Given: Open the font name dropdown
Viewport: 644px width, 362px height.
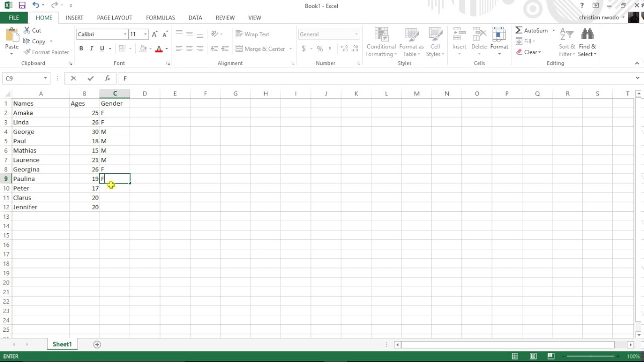Looking at the screenshot, I should 125,34.
